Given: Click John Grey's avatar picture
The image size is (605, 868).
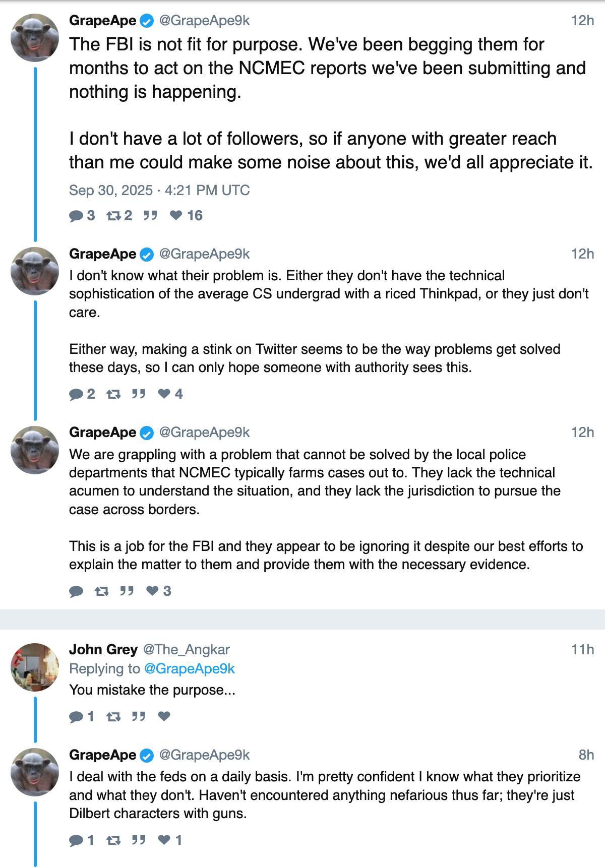Looking at the screenshot, I should tap(35, 667).
